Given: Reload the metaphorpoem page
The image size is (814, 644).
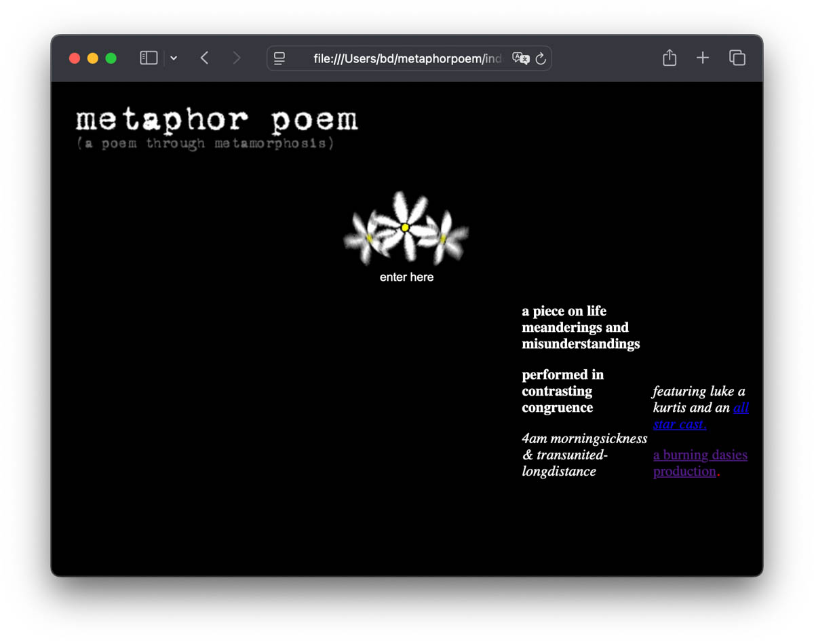Looking at the screenshot, I should [541, 59].
